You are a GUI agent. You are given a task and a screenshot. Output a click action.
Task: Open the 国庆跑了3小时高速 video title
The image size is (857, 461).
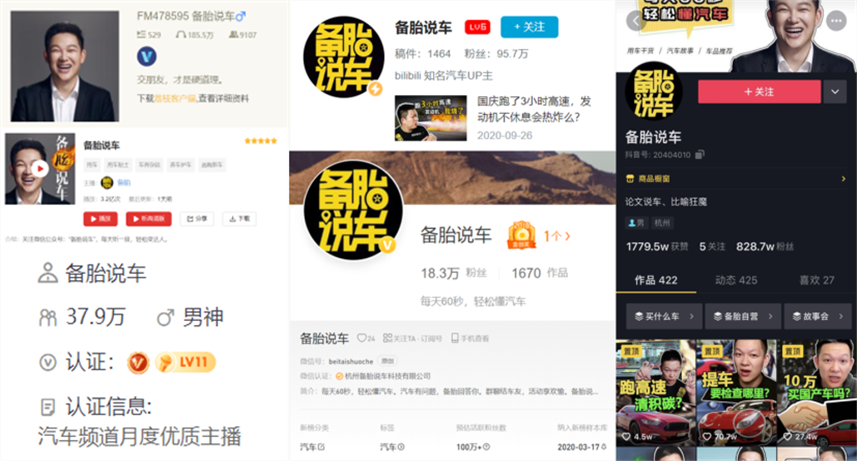tap(534, 109)
